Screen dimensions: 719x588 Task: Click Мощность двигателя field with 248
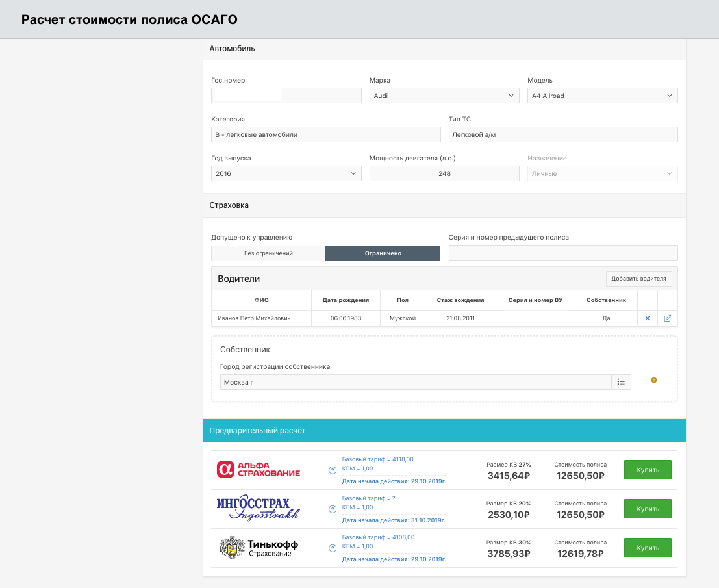[444, 173]
